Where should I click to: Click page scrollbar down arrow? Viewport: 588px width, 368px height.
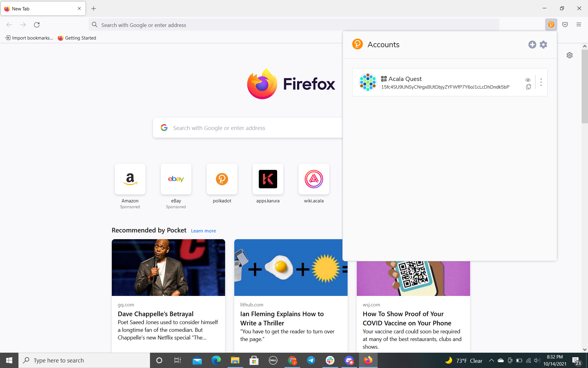[585, 349]
